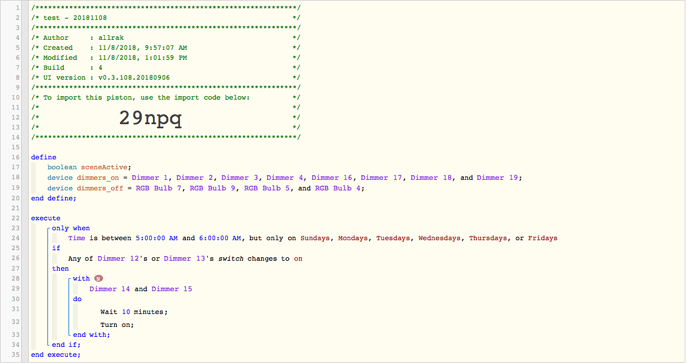Select 'Dimmer 15' in with block
The height and width of the screenshot is (364, 690).
[x=172, y=289]
